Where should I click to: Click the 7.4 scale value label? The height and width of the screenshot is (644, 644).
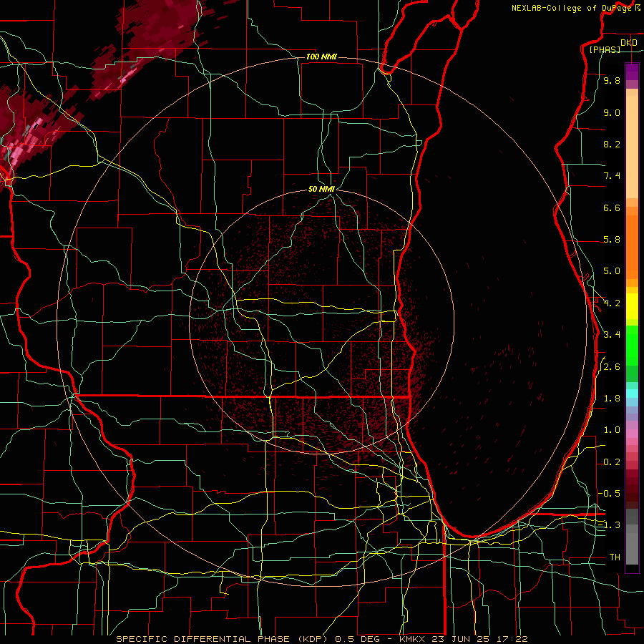pyautogui.click(x=612, y=176)
